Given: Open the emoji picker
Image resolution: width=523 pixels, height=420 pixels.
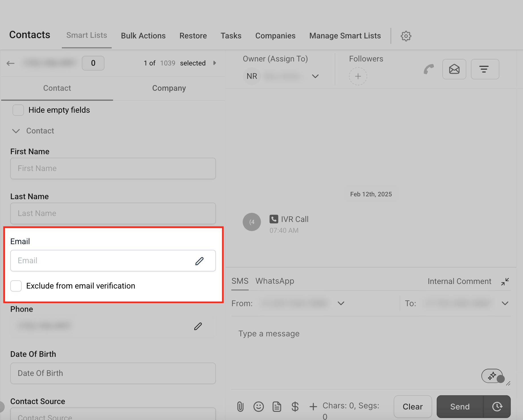Looking at the screenshot, I should point(258,407).
